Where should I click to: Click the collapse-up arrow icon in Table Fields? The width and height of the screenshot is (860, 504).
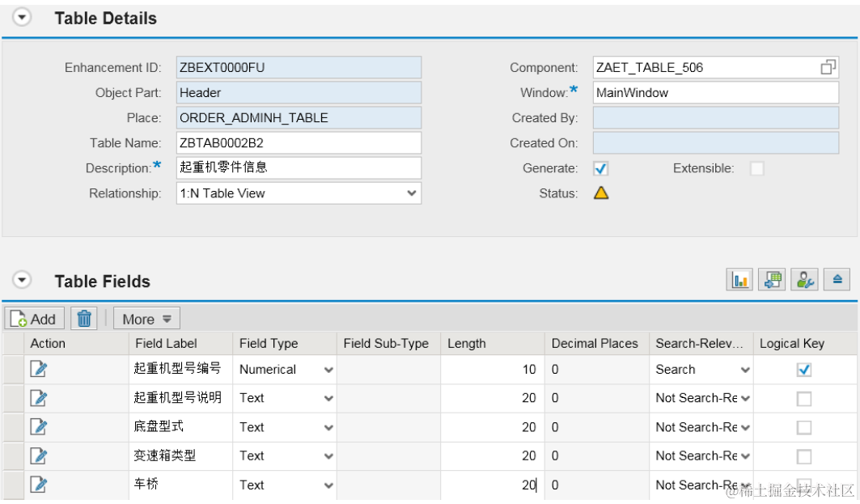tap(837, 280)
